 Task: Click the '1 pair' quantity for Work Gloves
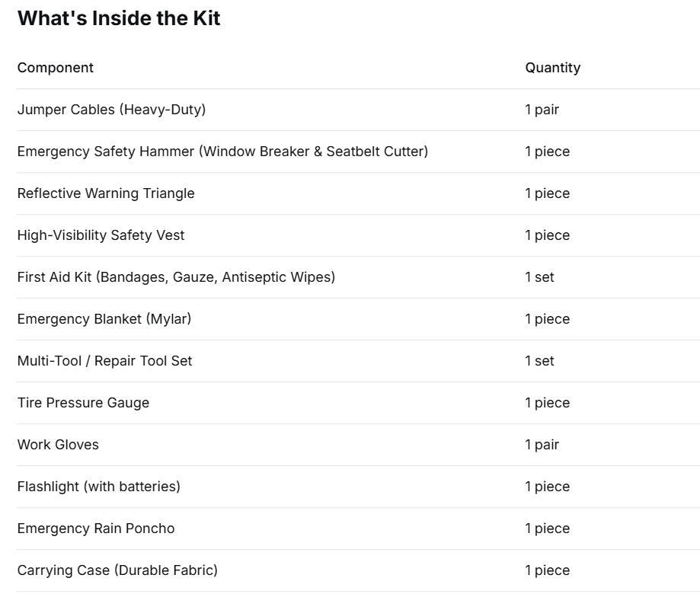click(542, 445)
